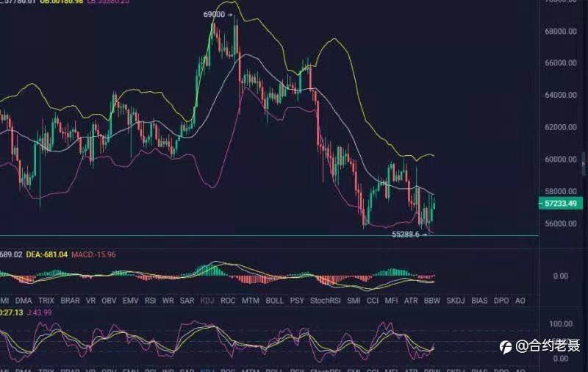The image size is (588, 372).
Task: Click the 69000 high price marker
Action: pos(218,14)
